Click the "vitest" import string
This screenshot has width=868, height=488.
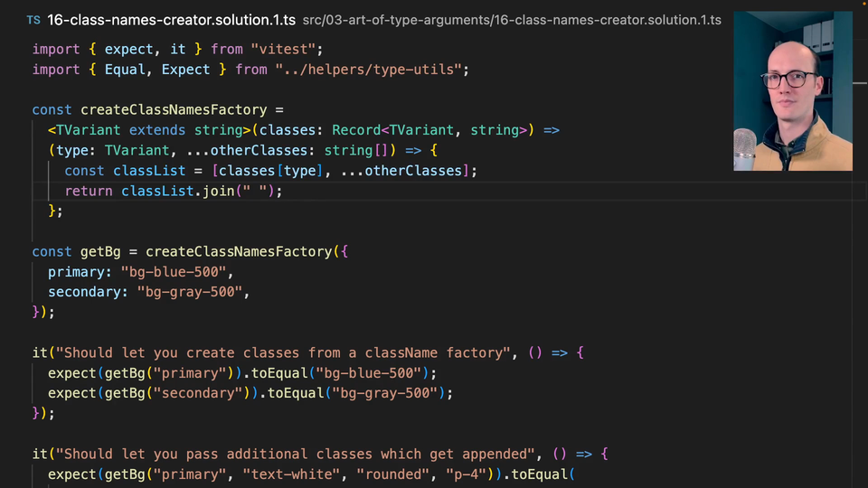287,49
